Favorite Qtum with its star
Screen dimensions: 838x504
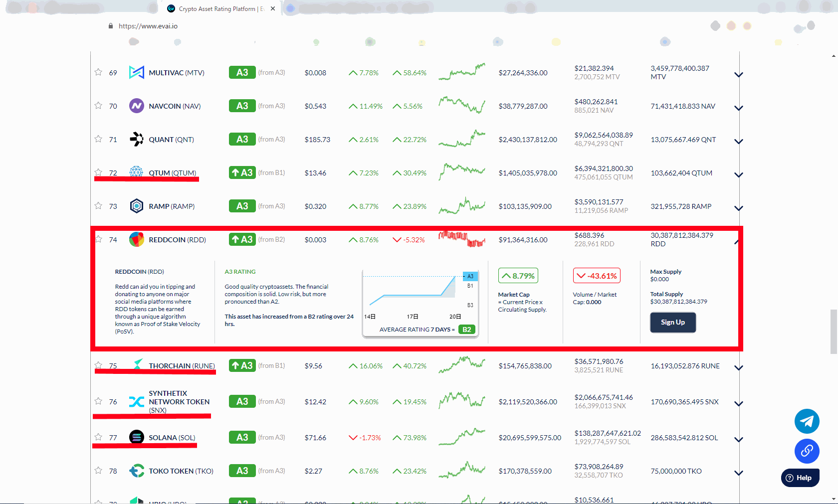click(98, 172)
